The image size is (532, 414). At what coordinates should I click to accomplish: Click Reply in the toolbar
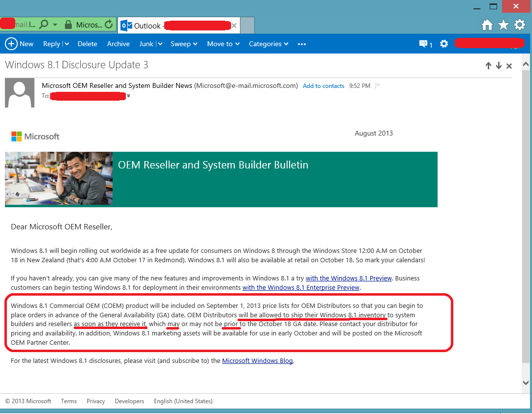(x=52, y=44)
